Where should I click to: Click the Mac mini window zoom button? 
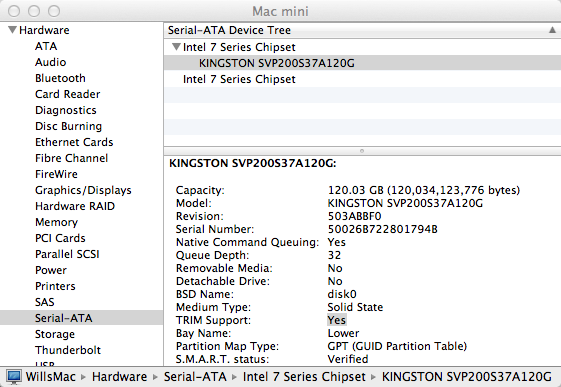click(54, 11)
